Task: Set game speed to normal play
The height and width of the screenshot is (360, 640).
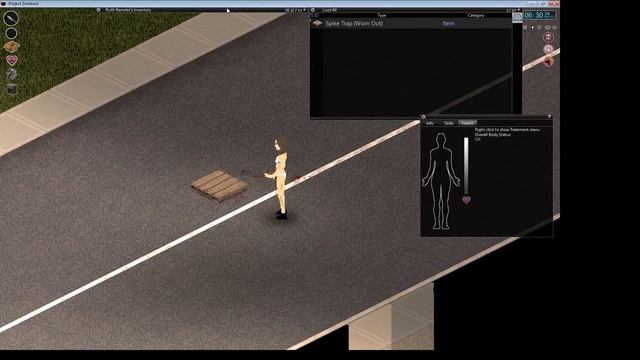Action: [x=533, y=27]
